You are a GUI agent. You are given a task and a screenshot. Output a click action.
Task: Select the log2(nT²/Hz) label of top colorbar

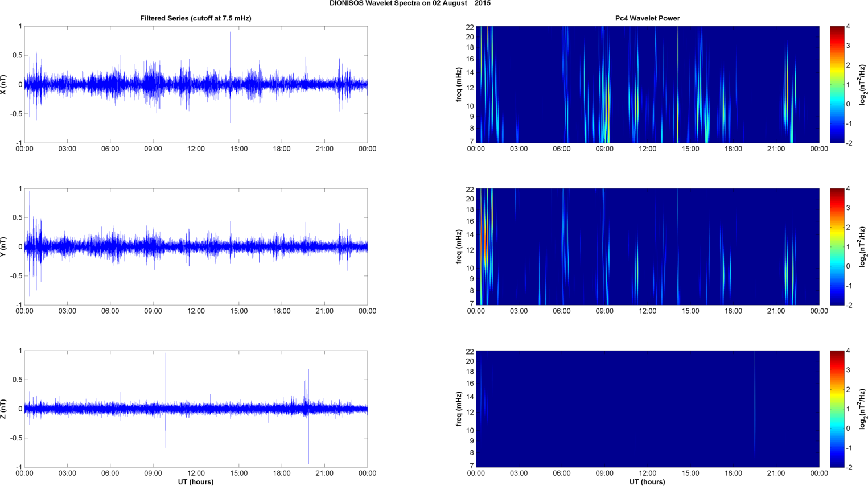(x=863, y=85)
